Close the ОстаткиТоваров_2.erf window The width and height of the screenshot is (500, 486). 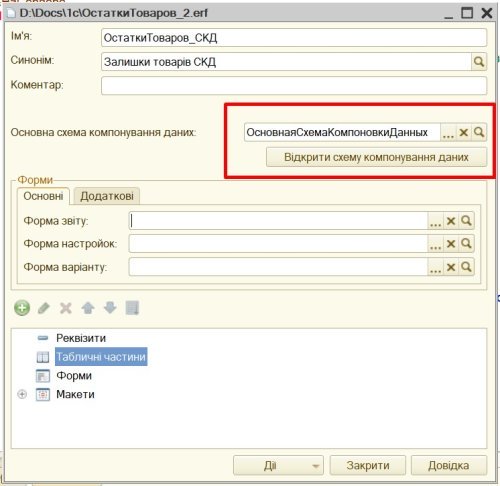tap(487, 13)
